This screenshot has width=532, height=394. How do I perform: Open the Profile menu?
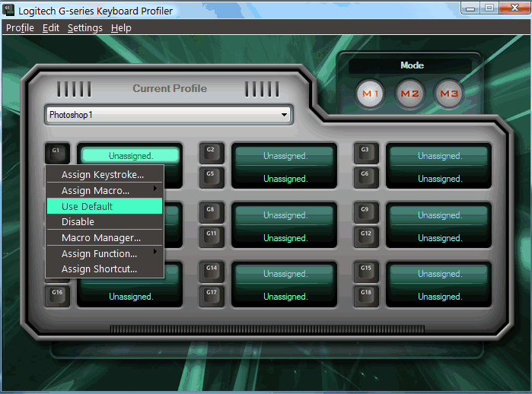point(20,28)
